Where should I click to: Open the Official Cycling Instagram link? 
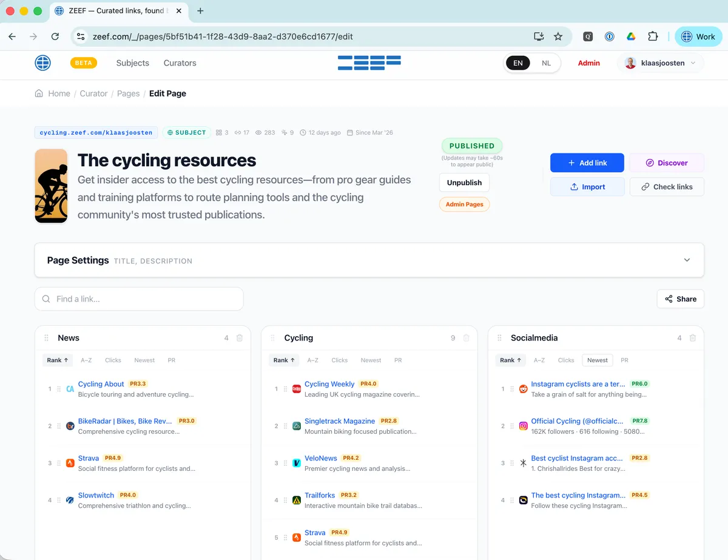pyautogui.click(x=577, y=421)
